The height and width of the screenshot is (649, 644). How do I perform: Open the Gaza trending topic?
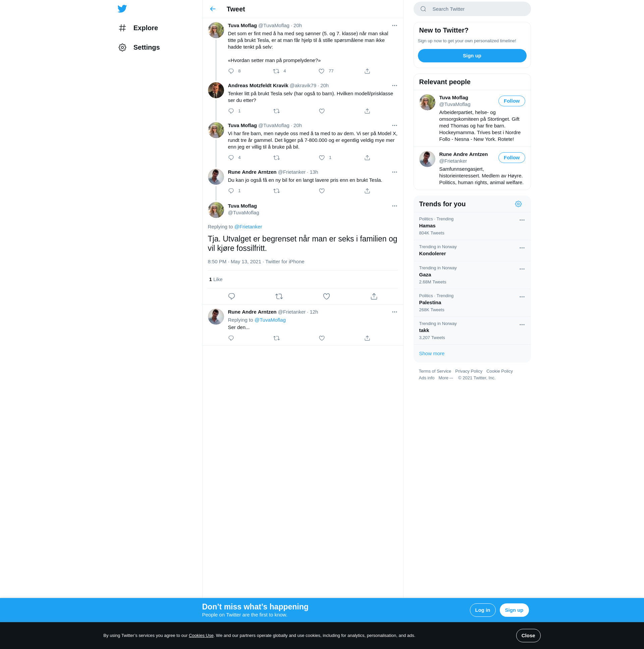click(472, 275)
